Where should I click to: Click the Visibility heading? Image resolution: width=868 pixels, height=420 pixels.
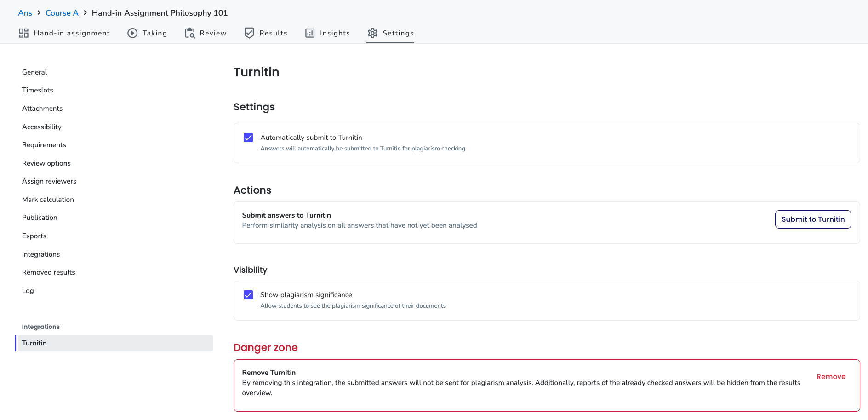click(251, 270)
